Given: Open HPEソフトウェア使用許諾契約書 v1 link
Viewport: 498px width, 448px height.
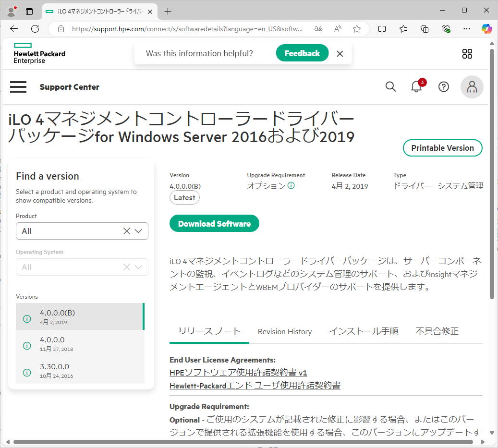Looking at the screenshot, I should [x=238, y=372].
